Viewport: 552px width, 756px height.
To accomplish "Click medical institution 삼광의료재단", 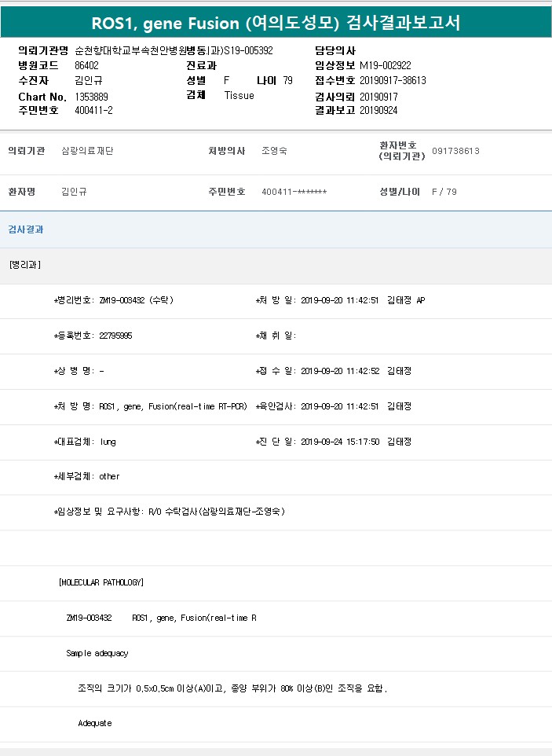I will (x=87, y=151).
